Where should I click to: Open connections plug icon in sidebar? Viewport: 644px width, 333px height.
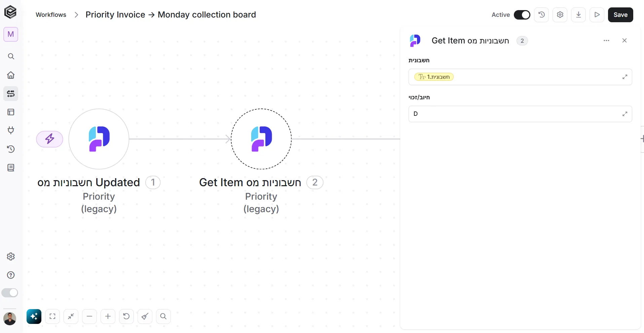click(x=11, y=130)
